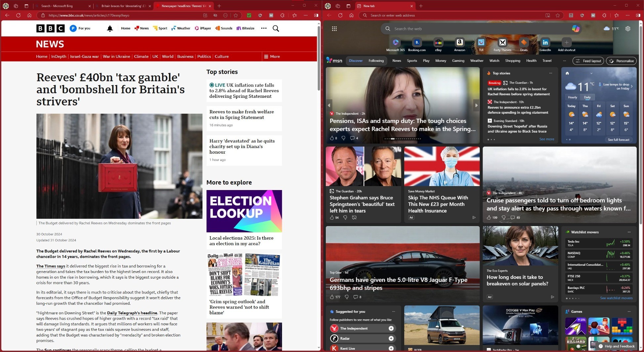Open Money tab in MSN nav
This screenshot has height=352, width=644.
[441, 60]
